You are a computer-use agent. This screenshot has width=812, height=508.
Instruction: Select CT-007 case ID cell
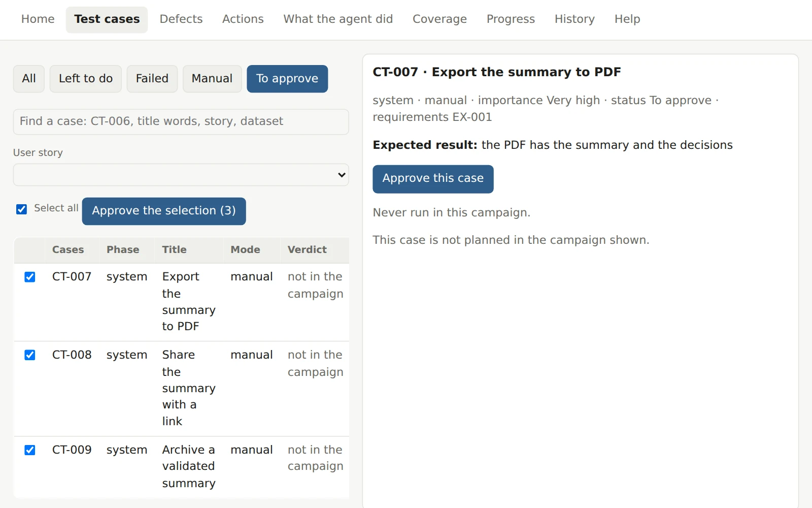coord(72,277)
